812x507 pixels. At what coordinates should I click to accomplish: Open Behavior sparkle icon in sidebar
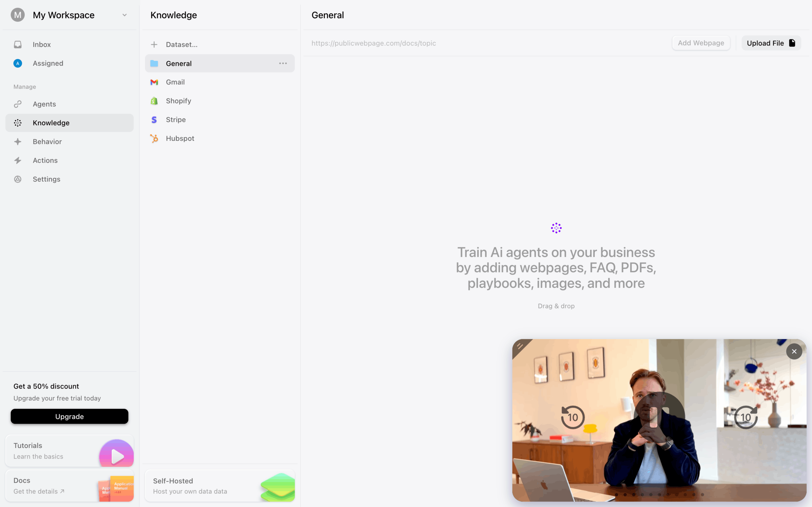pos(18,142)
